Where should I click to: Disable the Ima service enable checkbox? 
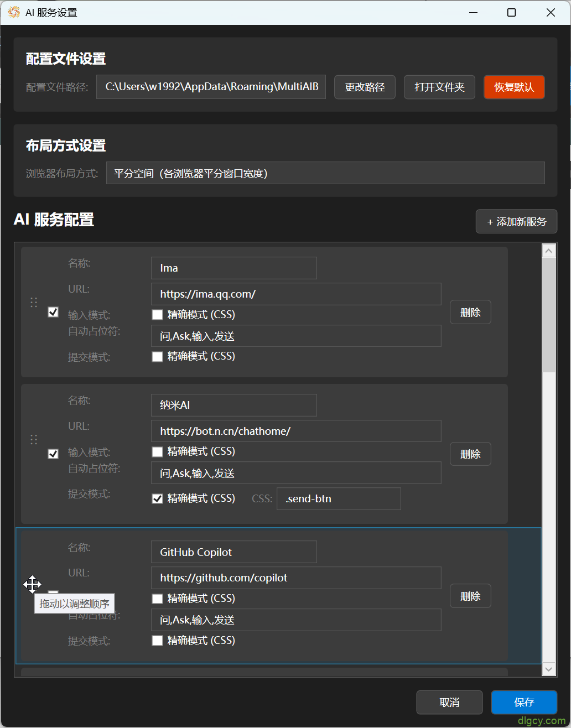pyautogui.click(x=53, y=312)
